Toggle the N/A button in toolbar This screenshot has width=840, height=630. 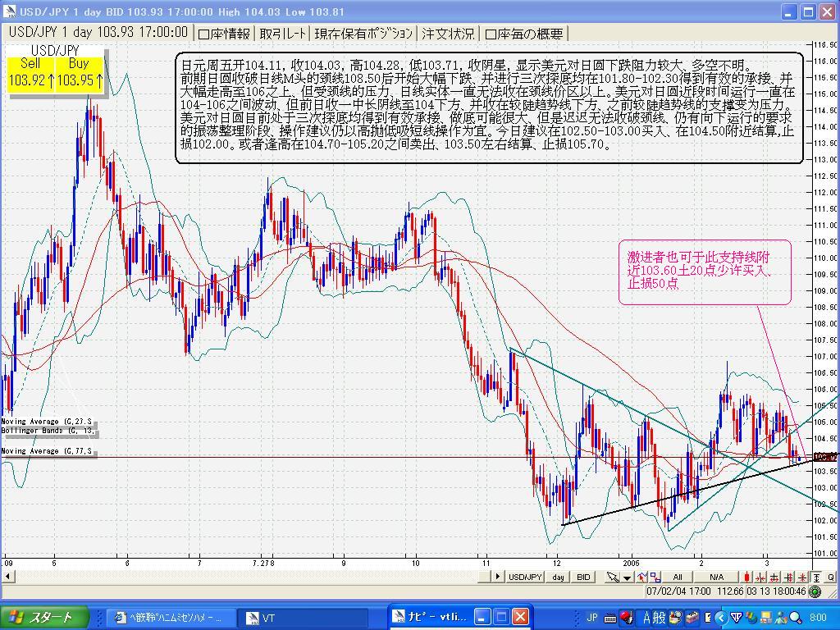tap(716, 577)
